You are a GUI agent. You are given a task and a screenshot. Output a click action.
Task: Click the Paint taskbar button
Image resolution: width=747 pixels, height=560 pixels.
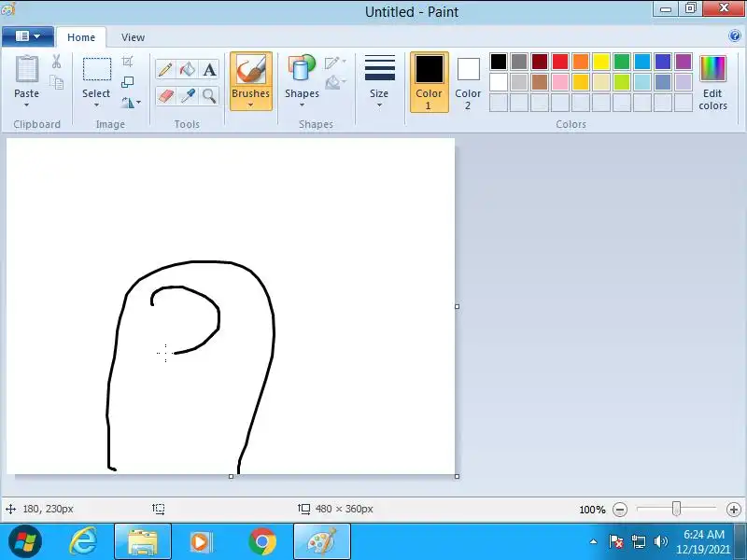[x=322, y=541]
